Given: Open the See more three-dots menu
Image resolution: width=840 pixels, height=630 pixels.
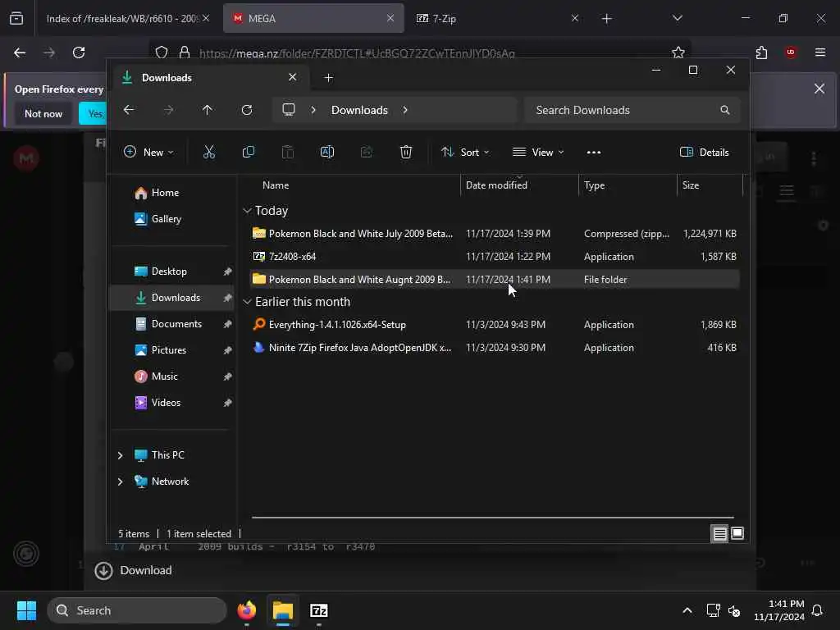Looking at the screenshot, I should 594,152.
